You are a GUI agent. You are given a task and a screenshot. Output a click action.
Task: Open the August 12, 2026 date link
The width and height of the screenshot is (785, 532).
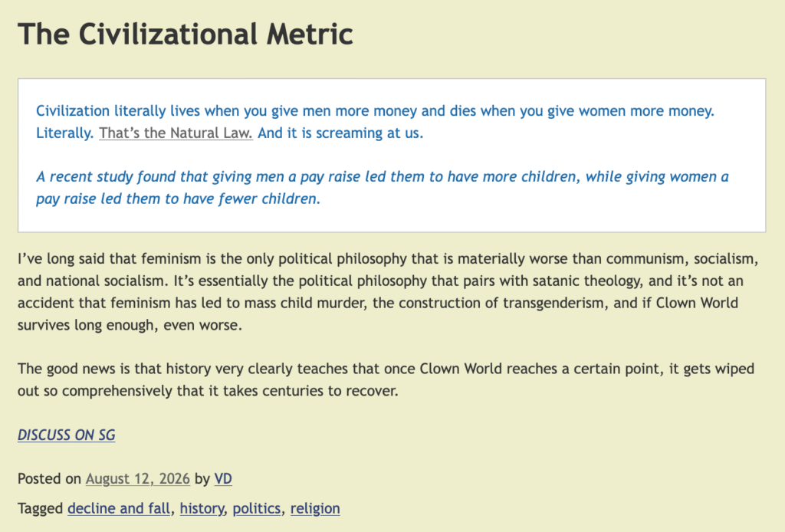(x=138, y=479)
